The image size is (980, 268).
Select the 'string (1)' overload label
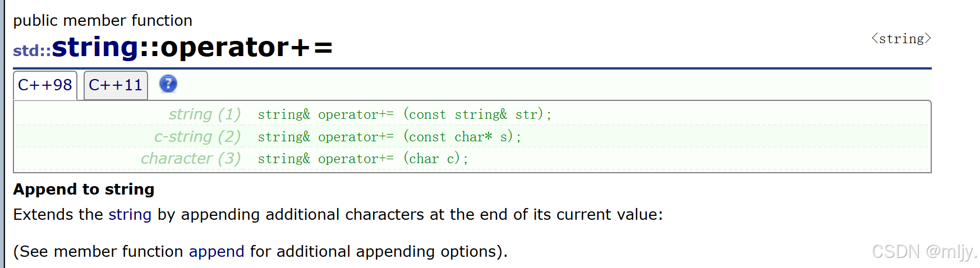pos(205,114)
